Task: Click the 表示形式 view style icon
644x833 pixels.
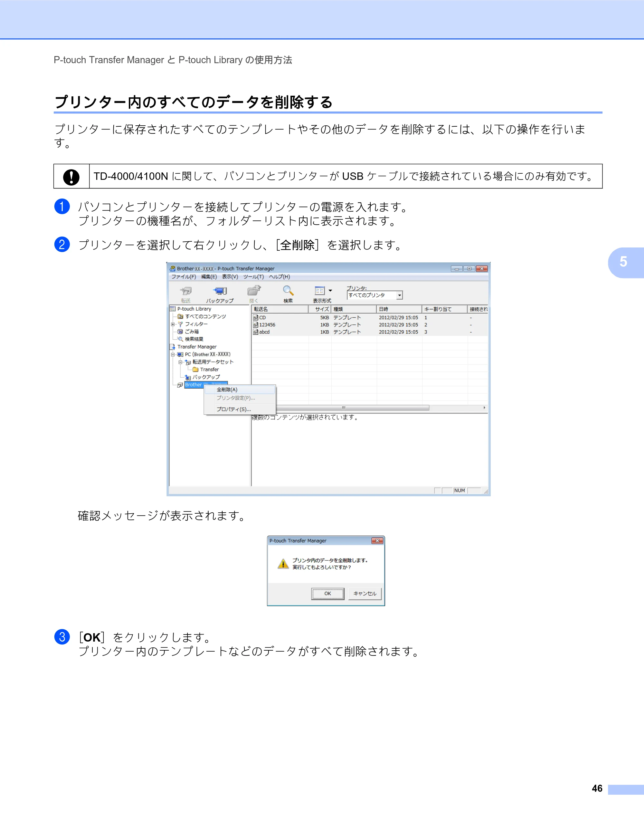Action: pos(319,291)
